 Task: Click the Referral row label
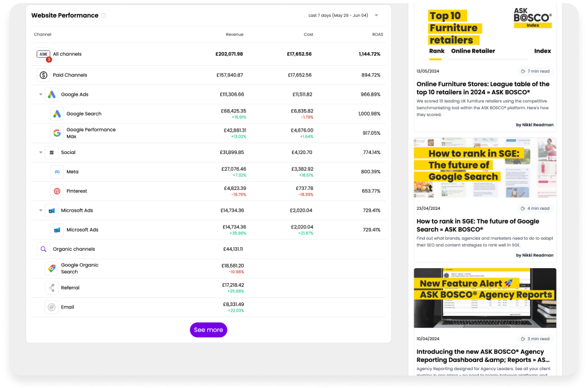click(70, 288)
